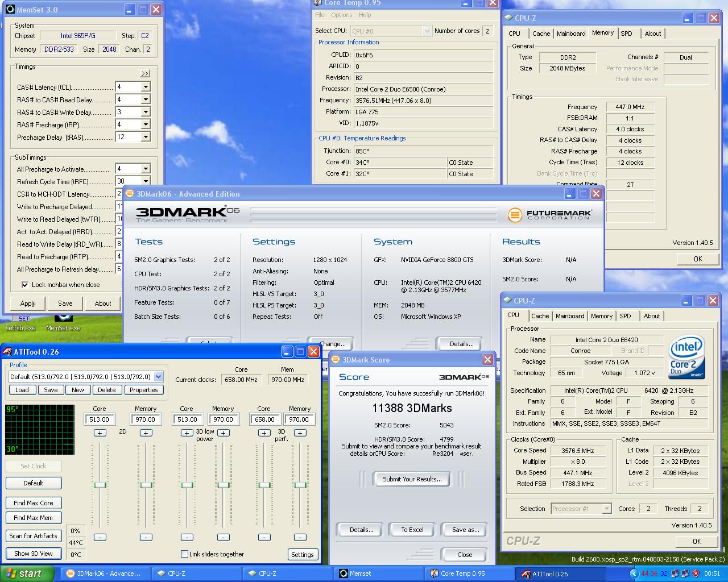Open Precharge Delay (tRAS) dropdown
The height and width of the screenshot is (582, 728).
coord(146,137)
